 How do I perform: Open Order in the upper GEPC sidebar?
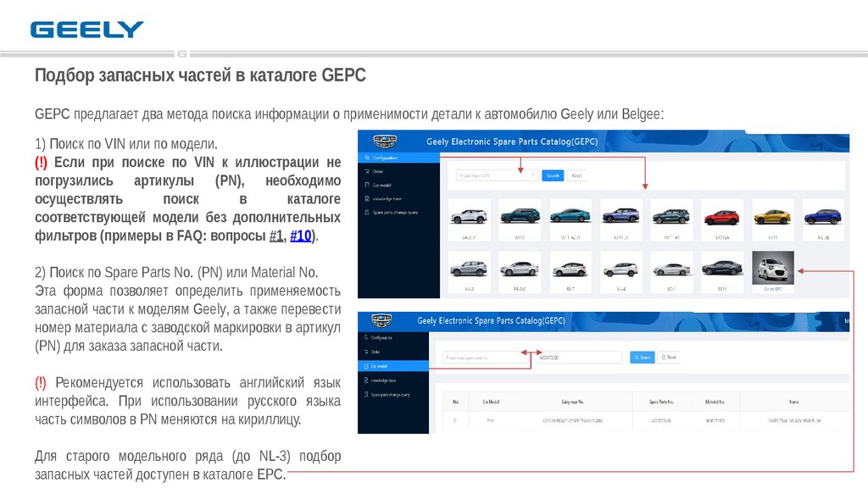point(378,171)
